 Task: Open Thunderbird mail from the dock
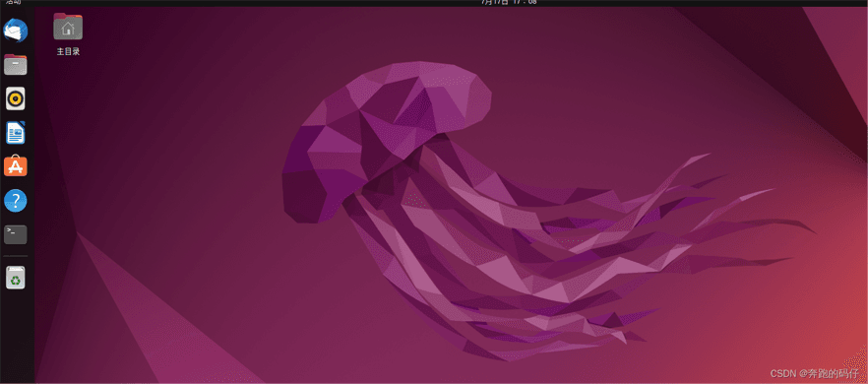[16, 31]
